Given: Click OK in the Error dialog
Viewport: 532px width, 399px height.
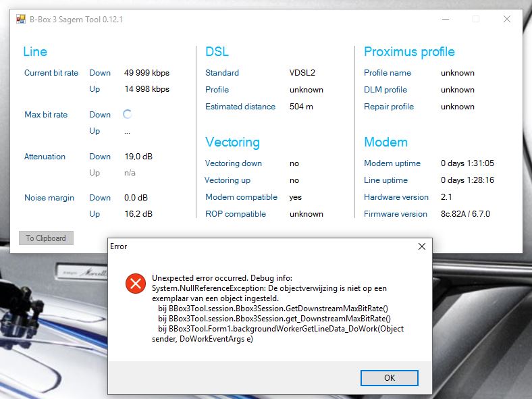Looking at the screenshot, I should point(389,377).
